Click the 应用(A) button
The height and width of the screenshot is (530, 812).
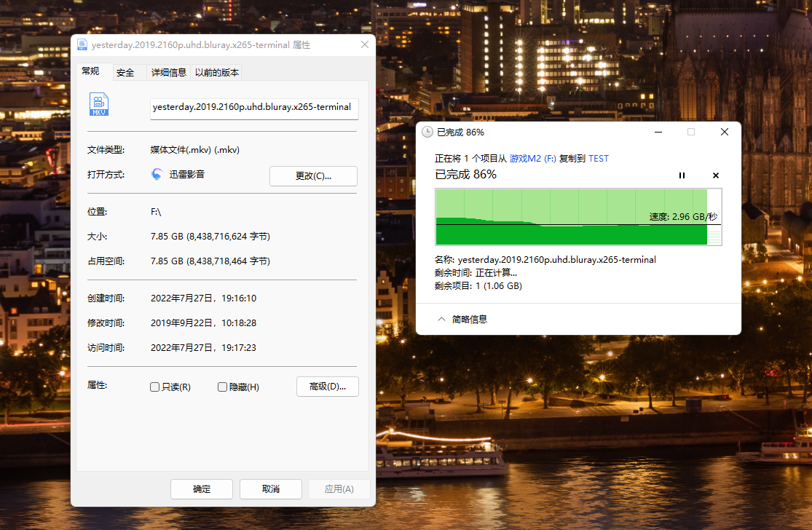tap(339, 489)
